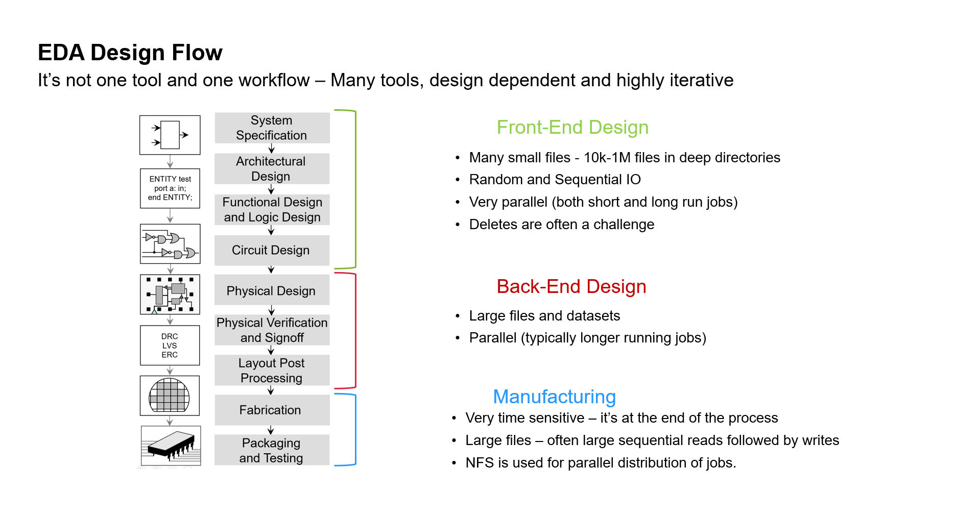Viewport: 980px width, 516px height.
Task: Click the green Front-End Design heading
Action: pyautogui.click(x=572, y=127)
